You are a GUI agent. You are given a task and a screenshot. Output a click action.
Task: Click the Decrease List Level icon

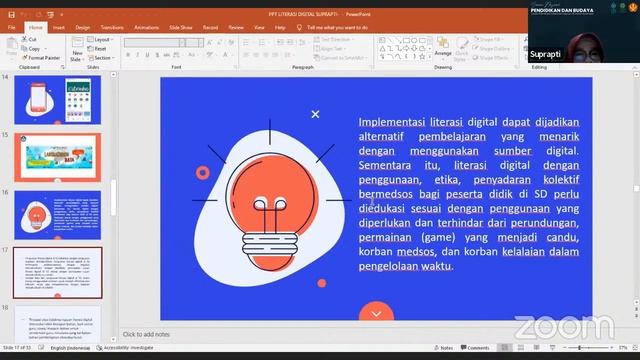(x=280, y=42)
